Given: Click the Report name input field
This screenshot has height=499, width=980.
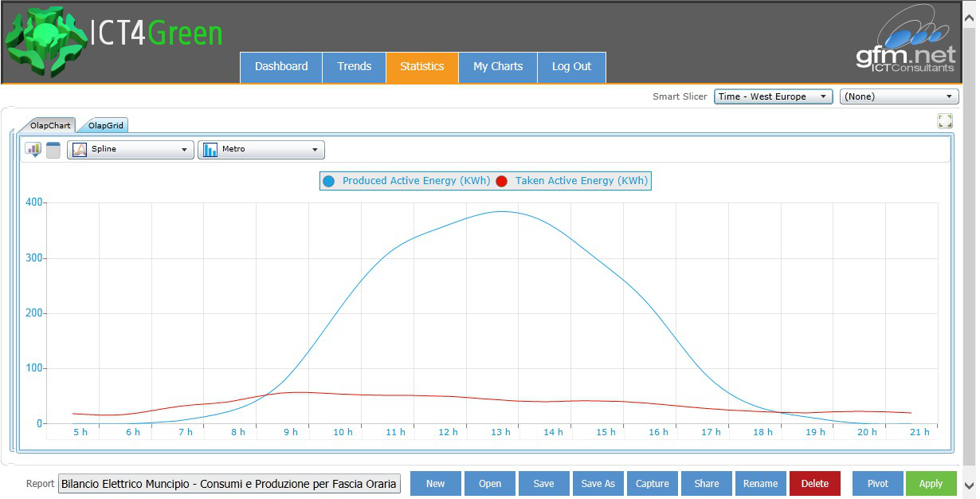Looking at the screenshot, I should coord(229,484).
